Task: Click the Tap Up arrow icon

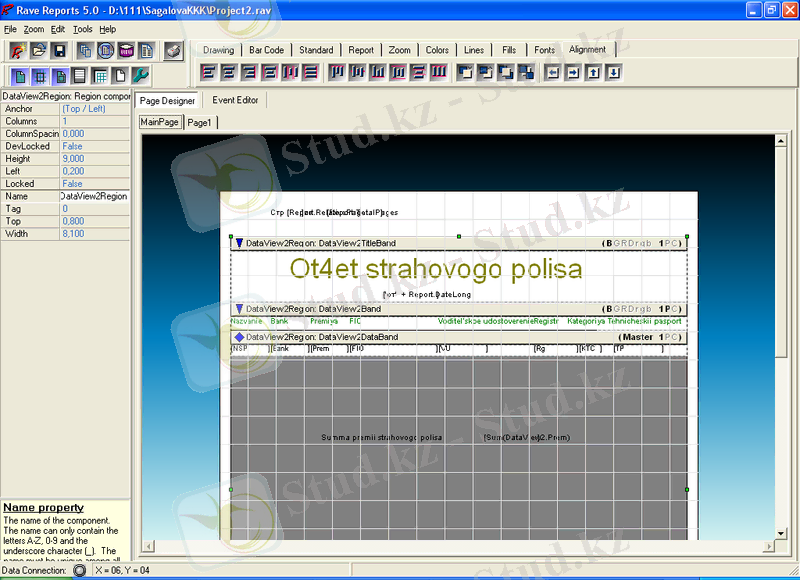Action: (593, 72)
